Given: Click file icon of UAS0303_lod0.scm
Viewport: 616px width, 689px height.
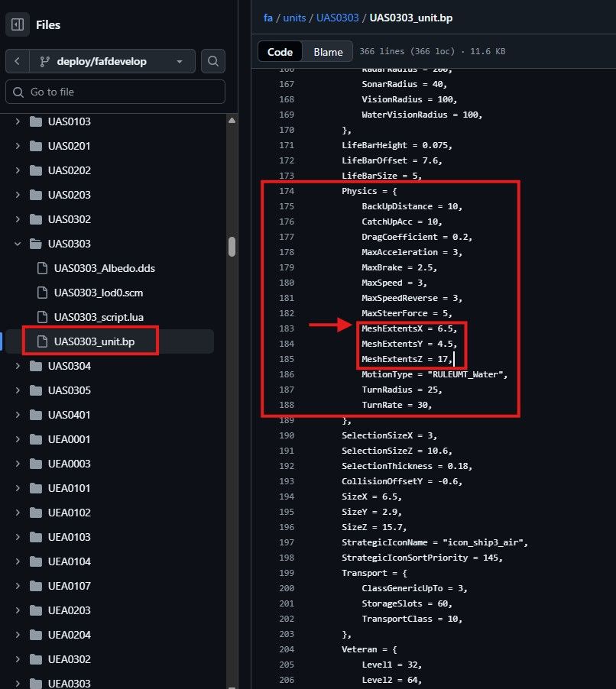Looking at the screenshot, I should tap(42, 293).
